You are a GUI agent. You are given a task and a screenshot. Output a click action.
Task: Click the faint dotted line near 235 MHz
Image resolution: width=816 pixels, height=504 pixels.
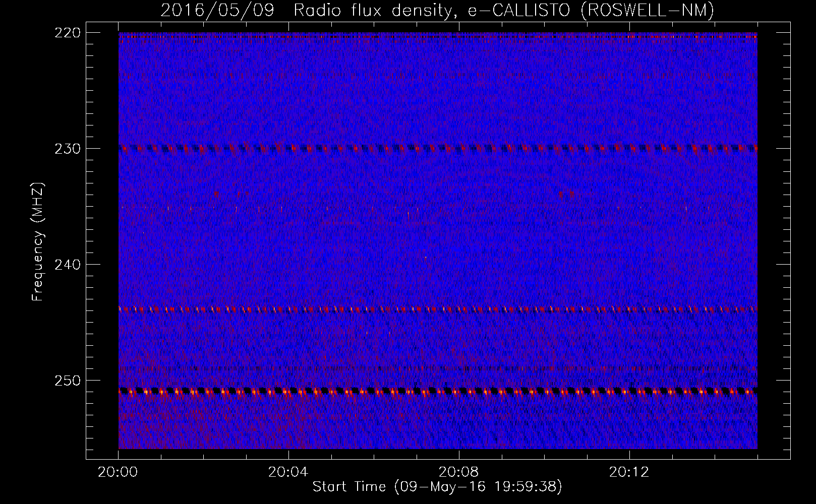coord(438,207)
